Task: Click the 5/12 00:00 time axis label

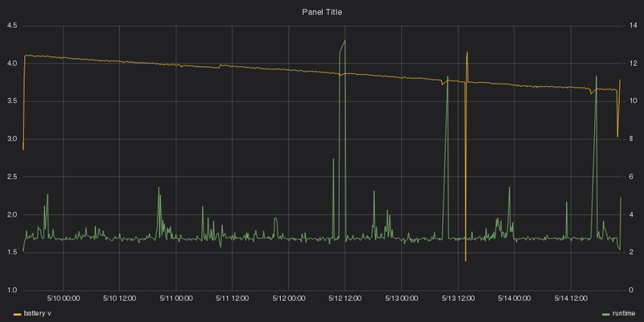Action: (x=288, y=299)
